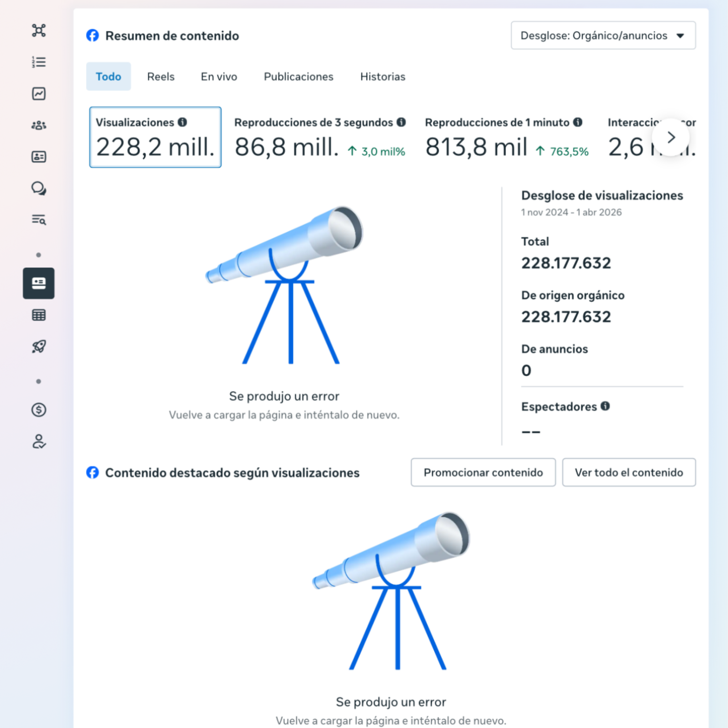The width and height of the screenshot is (728, 728).
Task: Click Contenido destacado según visualizaciones heading
Action: pyautogui.click(x=232, y=473)
